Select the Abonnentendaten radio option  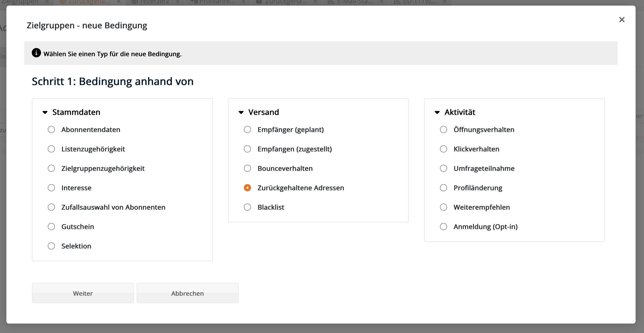tap(51, 129)
